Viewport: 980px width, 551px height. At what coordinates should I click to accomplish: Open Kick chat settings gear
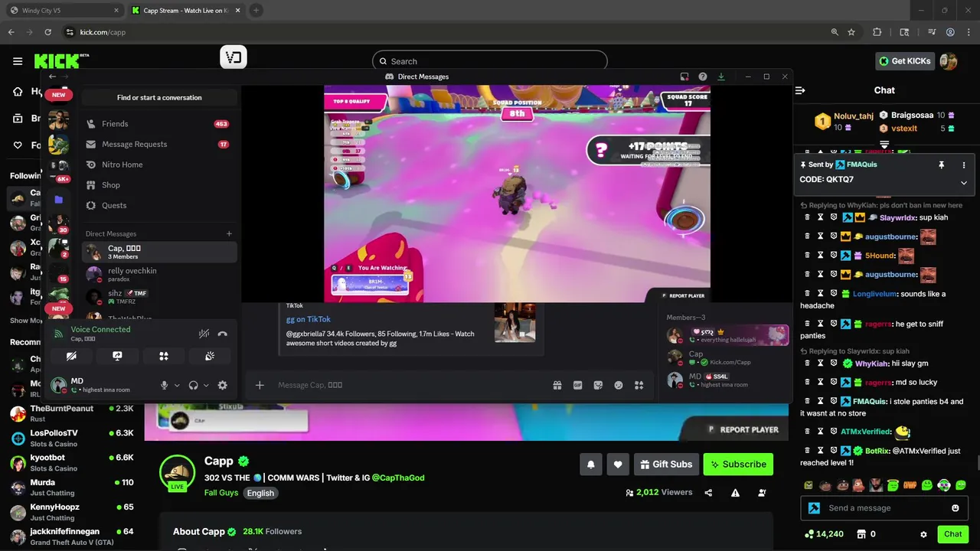(923, 534)
